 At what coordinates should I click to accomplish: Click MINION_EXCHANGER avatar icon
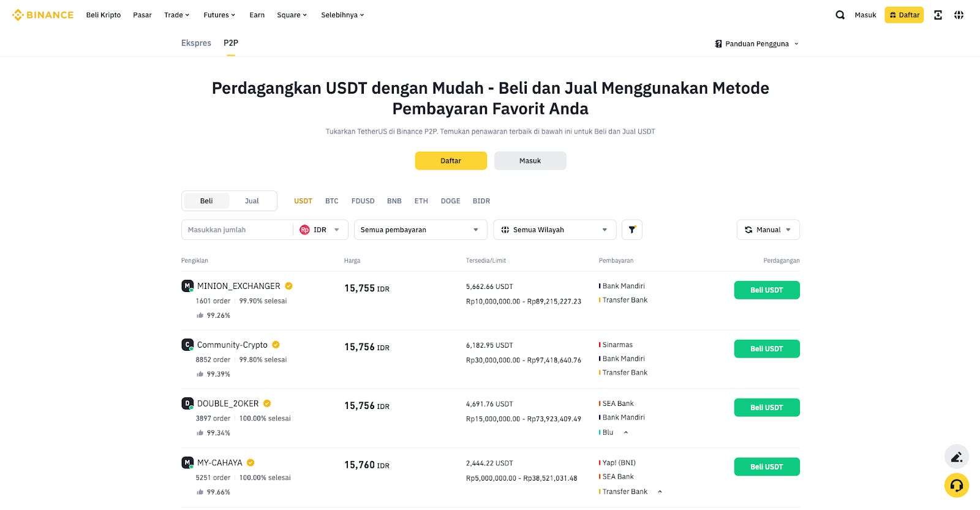(187, 286)
